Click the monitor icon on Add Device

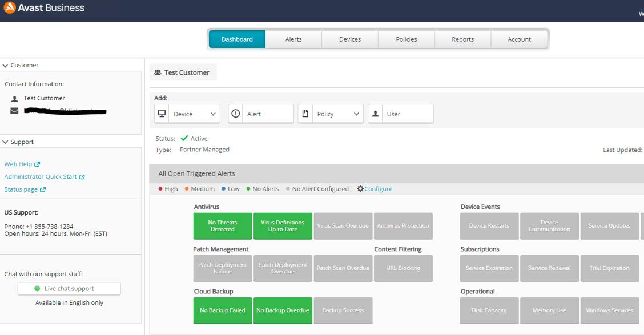coord(162,114)
